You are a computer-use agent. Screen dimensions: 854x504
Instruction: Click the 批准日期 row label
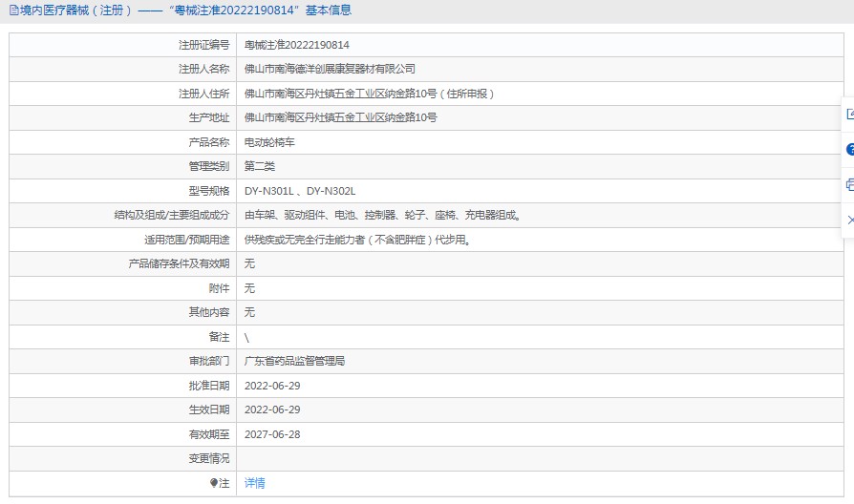(209, 386)
